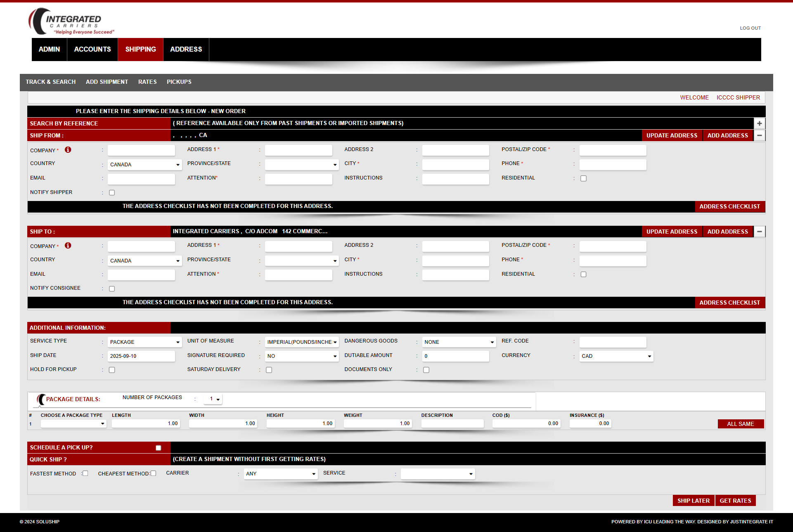Switch to the Rates tab
Image resolution: width=793 pixels, height=532 pixels.
tap(147, 82)
